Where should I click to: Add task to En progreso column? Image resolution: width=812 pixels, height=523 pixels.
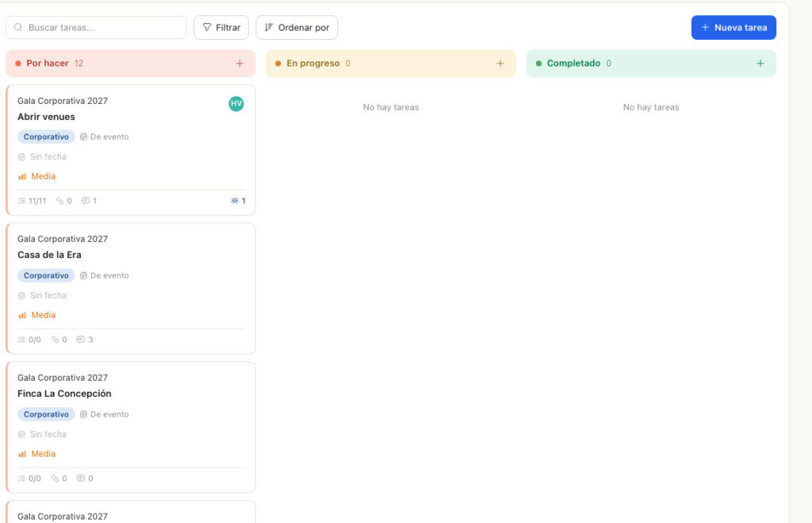[x=500, y=63]
